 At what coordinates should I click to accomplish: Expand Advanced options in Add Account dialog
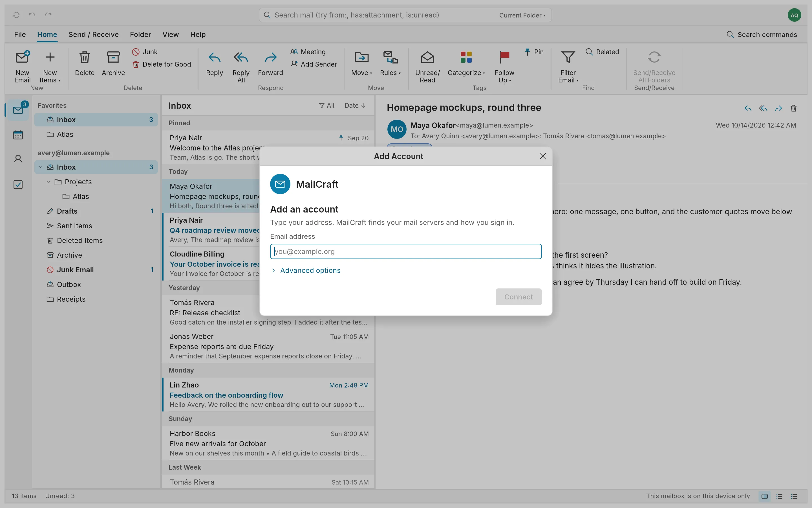[305, 270]
